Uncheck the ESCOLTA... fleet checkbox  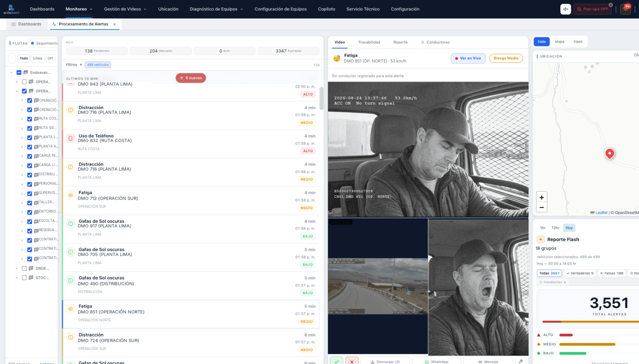tap(29, 222)
